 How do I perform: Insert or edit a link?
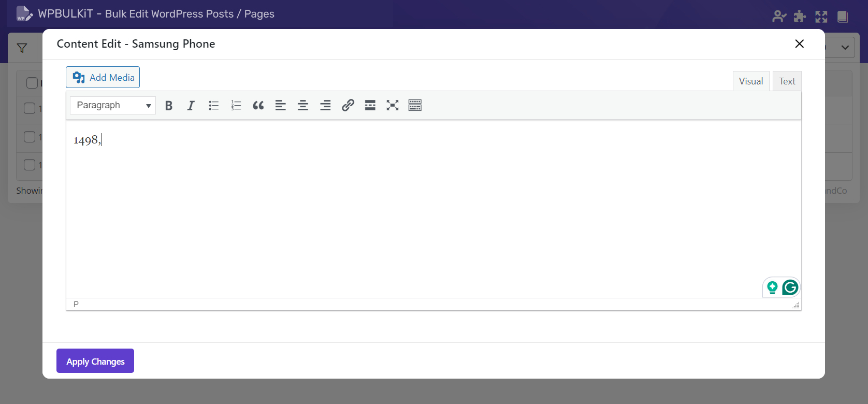348,106
